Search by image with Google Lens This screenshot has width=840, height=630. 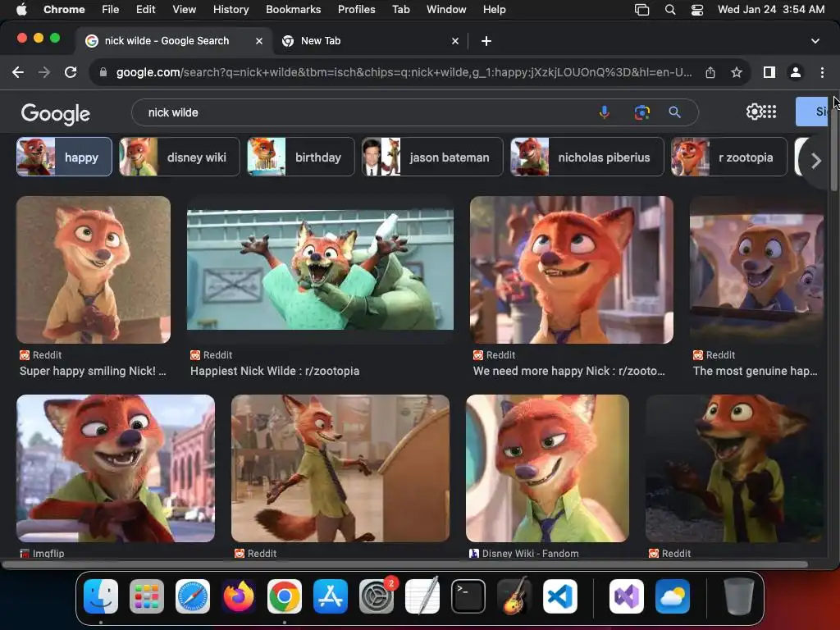point(641,112)
